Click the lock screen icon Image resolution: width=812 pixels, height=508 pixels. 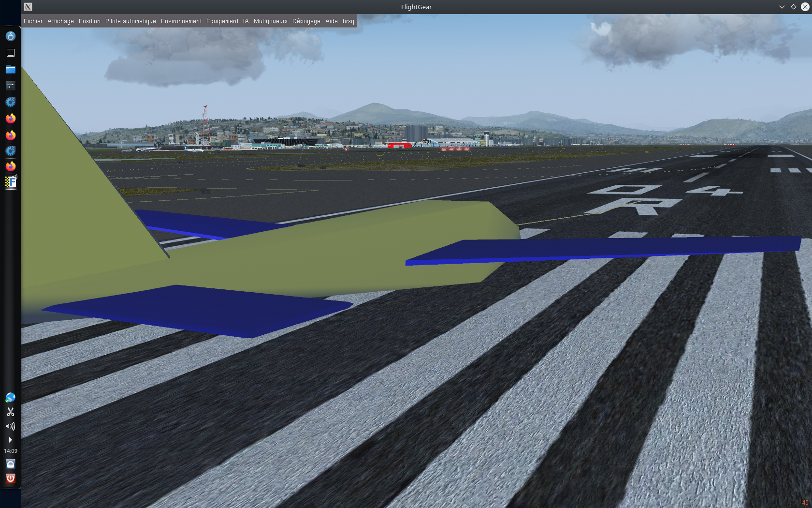[x=10, y=464]
